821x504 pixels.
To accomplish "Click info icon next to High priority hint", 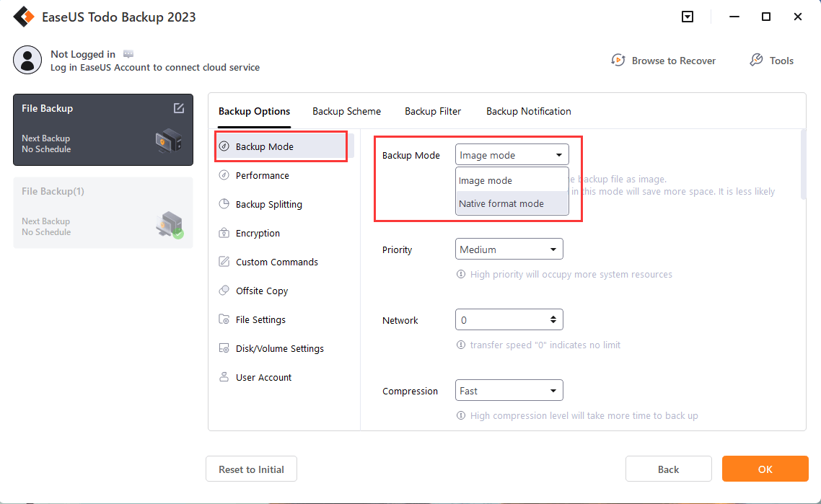I will coord(461,274).
